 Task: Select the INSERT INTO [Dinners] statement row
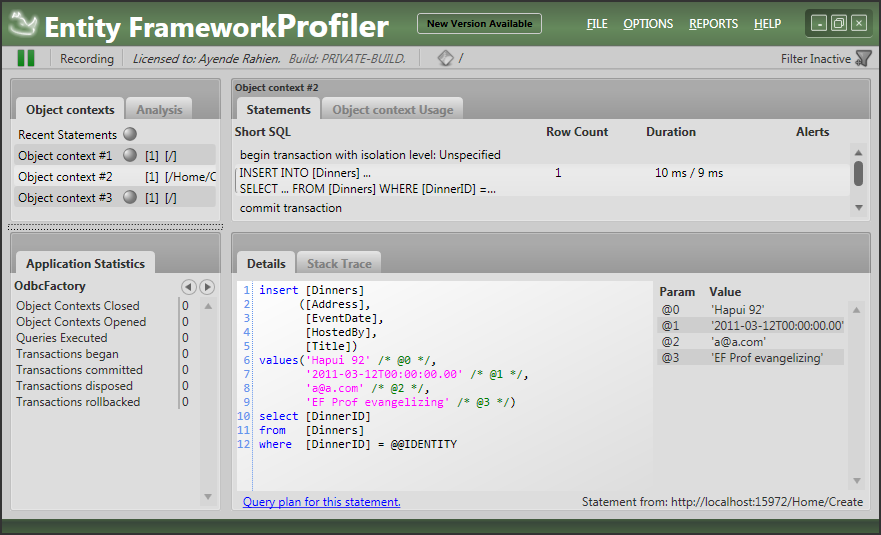click(x=542, y=180)
